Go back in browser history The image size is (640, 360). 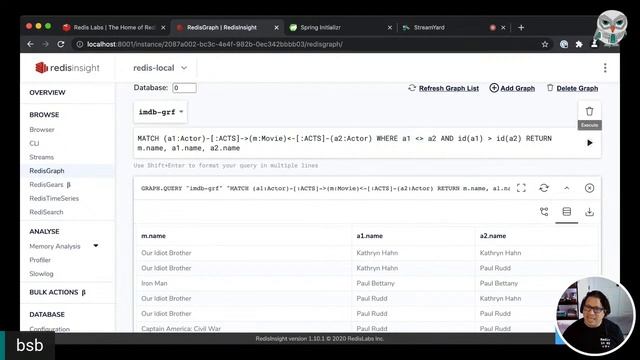pyautogui.click(x=31, y=44)
